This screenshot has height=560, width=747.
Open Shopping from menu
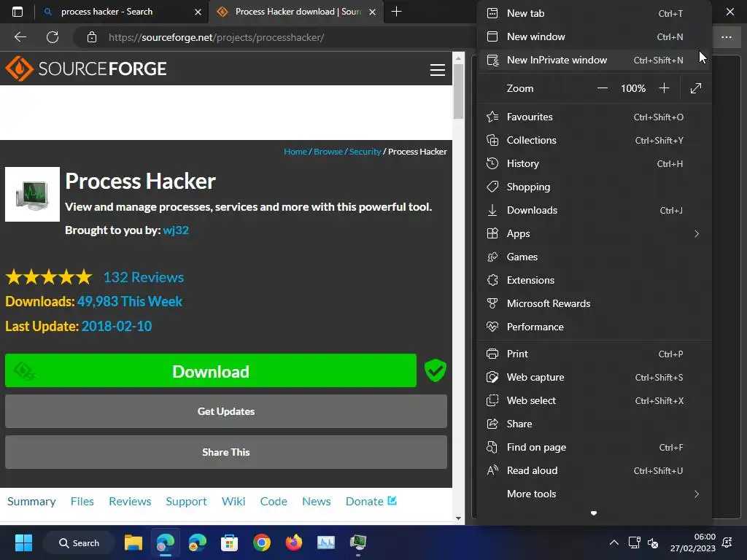point(594,187)
